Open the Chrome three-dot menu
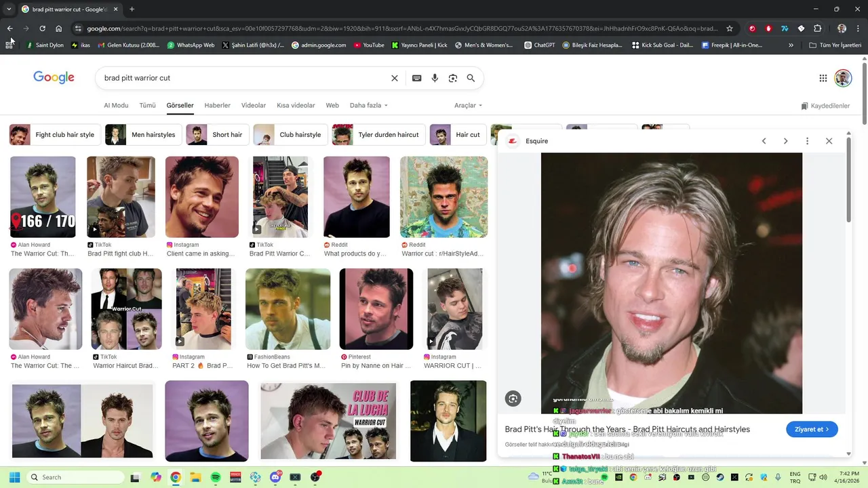The width and height of the screenshot is (868, 488). click(859, 28)
